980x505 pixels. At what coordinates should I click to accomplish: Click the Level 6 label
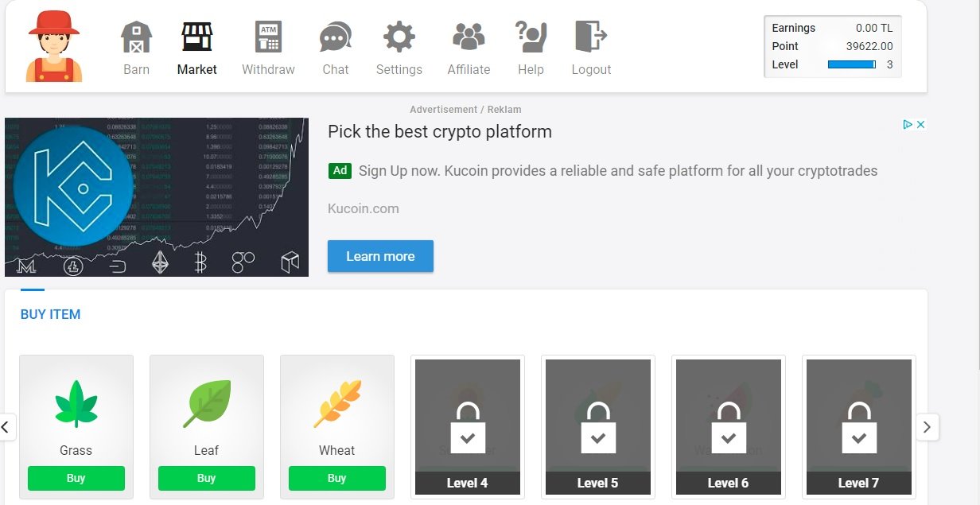[x=729, y=483]
